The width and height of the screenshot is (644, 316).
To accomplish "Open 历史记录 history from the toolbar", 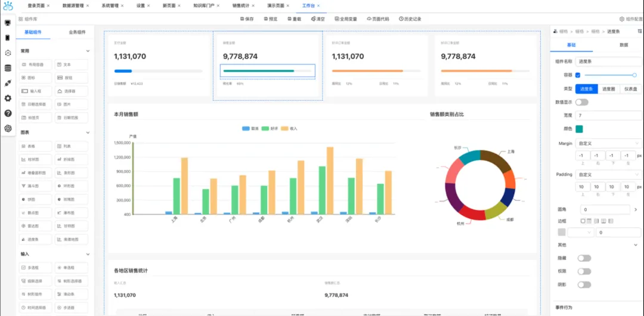I will point(410,19).
